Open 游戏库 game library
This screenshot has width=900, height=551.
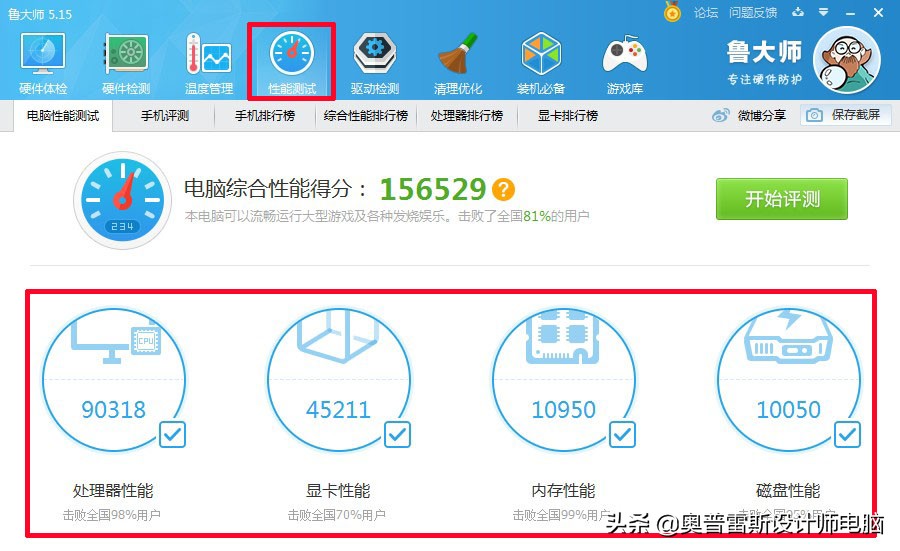pos(624,63)
